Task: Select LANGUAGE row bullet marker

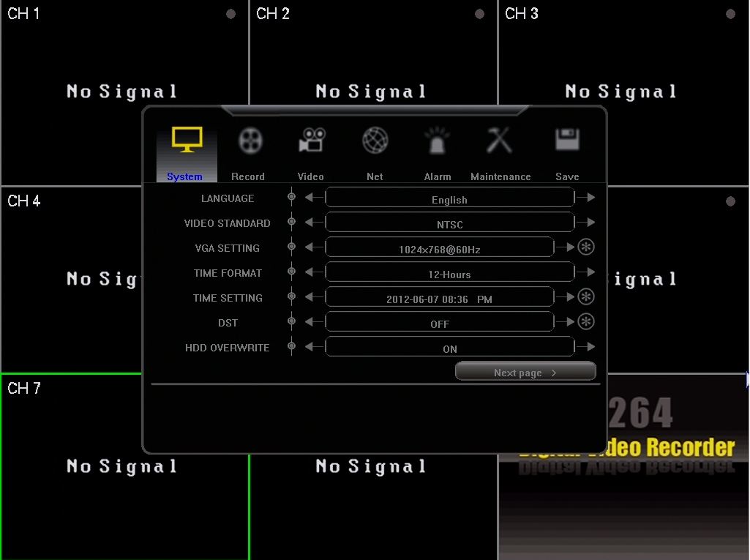Action: (291, 197)
